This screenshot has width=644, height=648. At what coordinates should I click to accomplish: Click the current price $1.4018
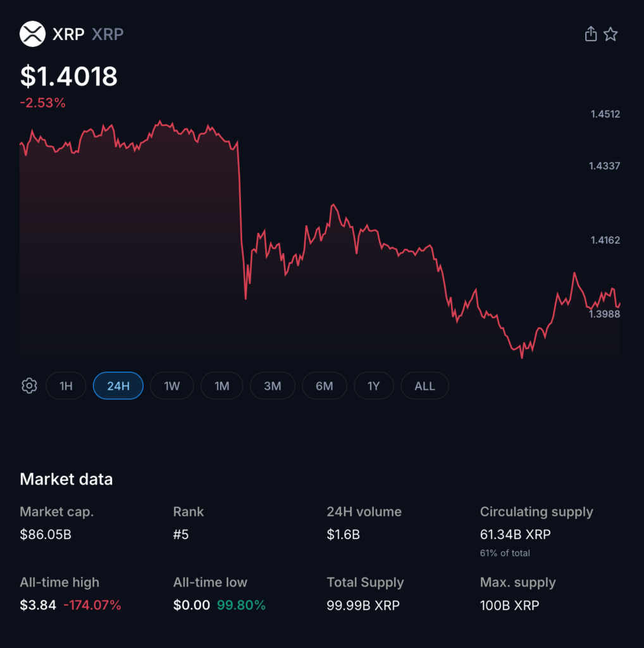point(68,76)
